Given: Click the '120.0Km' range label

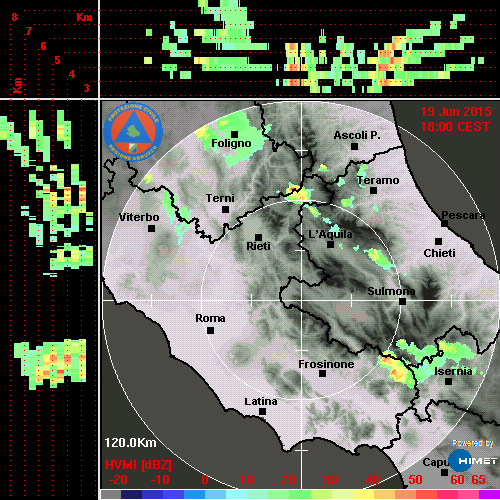Looking at the screenshot, I should (x=130, y=443).
